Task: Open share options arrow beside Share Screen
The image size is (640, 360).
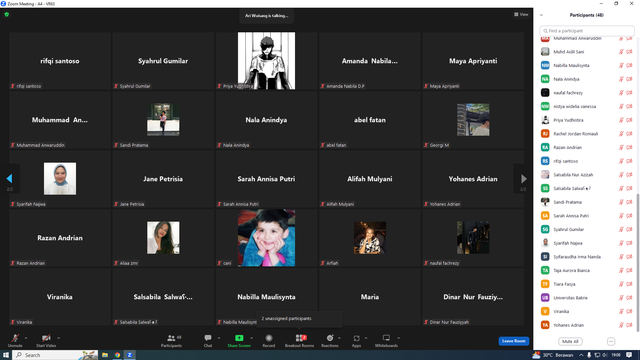Action: point(251,338)
